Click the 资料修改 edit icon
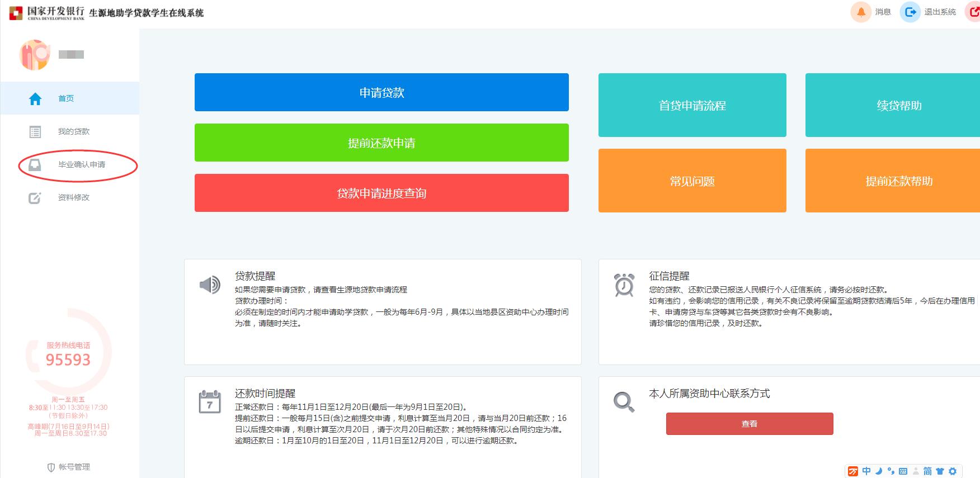This screenshot has width=980, height=478. click(35, 198)
